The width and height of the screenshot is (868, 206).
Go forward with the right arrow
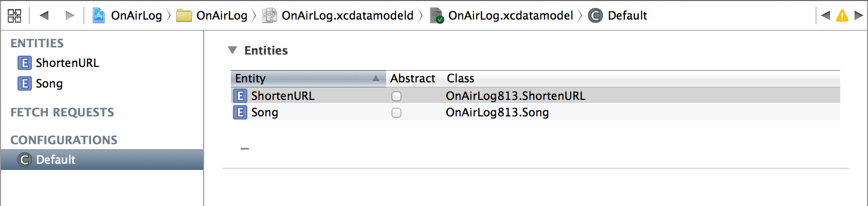coord(70,15)
